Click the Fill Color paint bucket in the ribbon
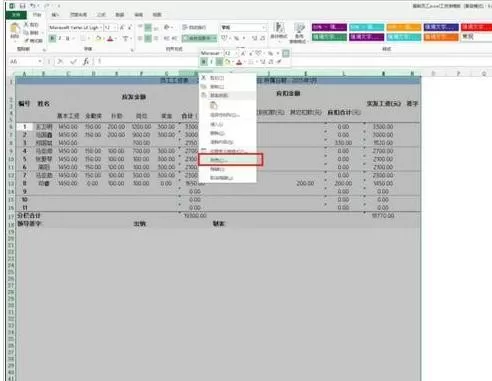The width and height of the screenshot is (492, 381). click(x=98, y=39)
